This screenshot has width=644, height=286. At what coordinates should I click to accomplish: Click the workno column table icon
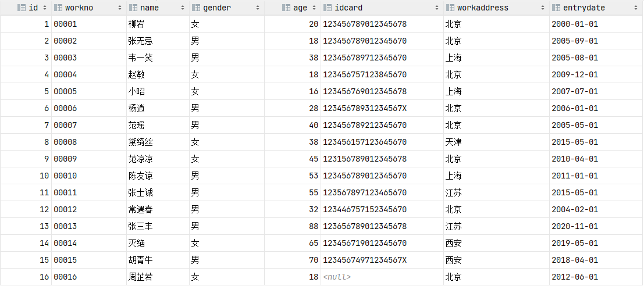pyautogui.click(x=58, y=8)
